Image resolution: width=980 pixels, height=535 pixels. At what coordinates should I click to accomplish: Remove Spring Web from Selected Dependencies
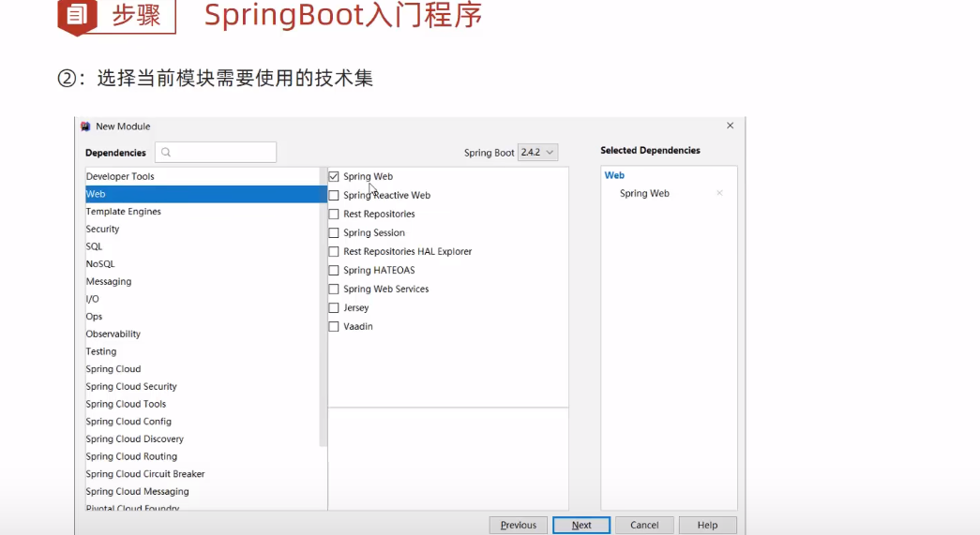(x=719, y=193)
